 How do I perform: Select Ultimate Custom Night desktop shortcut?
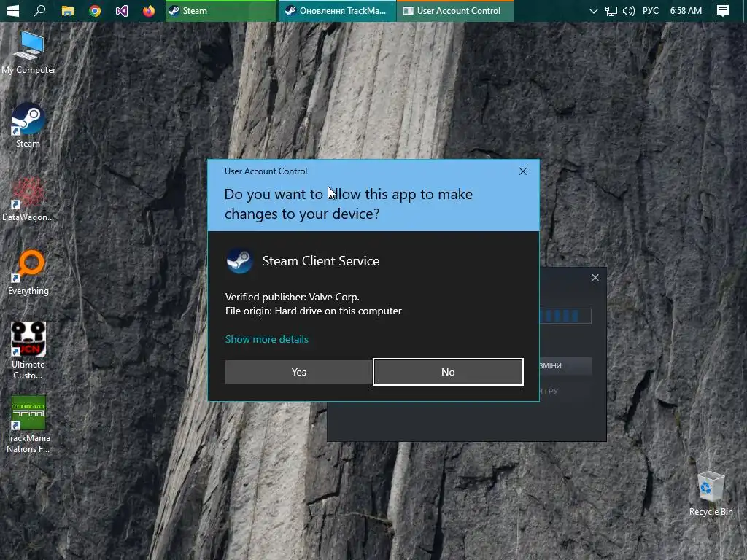[x=28, y=351]
